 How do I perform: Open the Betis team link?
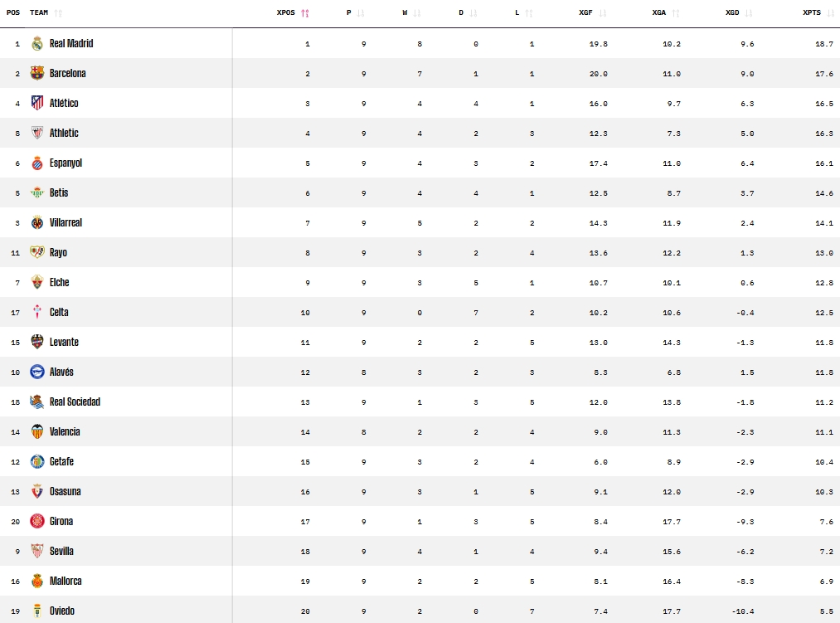coord(59,193)
